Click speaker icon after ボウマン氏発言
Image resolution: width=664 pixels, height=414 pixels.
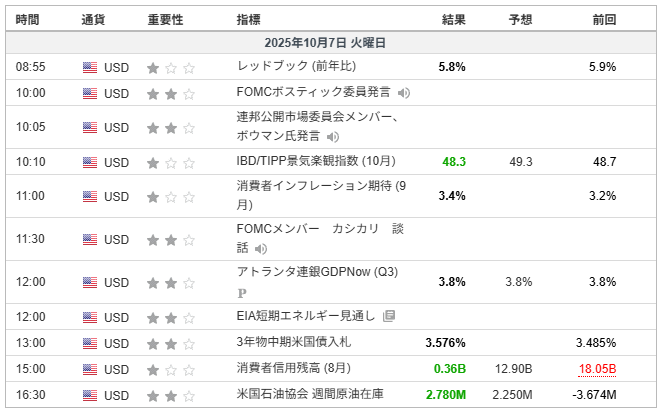coord(332,136)
